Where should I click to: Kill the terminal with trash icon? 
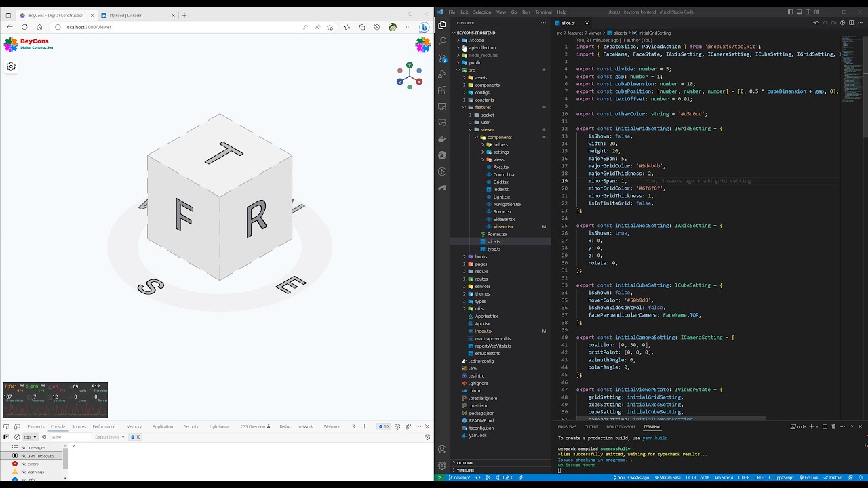click(x=833, y=426)
